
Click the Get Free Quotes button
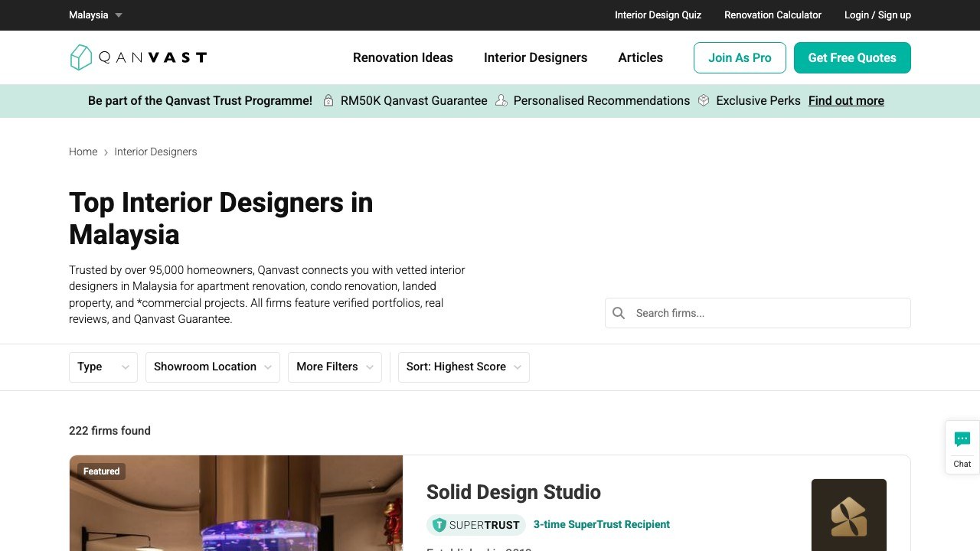tap(852, 58)
